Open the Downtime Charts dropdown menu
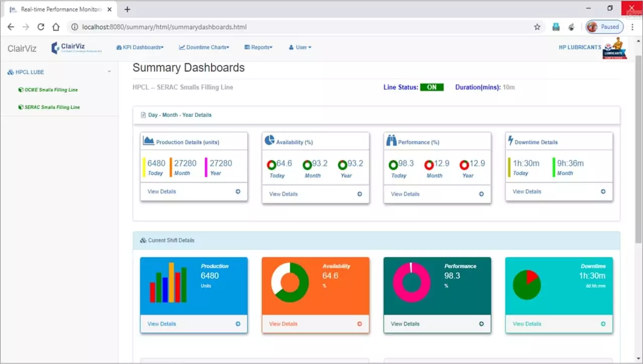643x364 pixels. [x=204, y=47]
